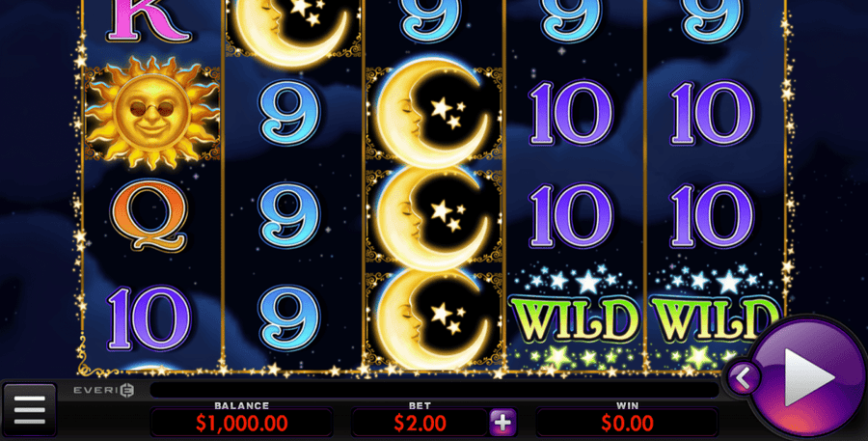Expand options with small purple left-arrow button
This screenshot has height=441, width=868.
point(744,378)
